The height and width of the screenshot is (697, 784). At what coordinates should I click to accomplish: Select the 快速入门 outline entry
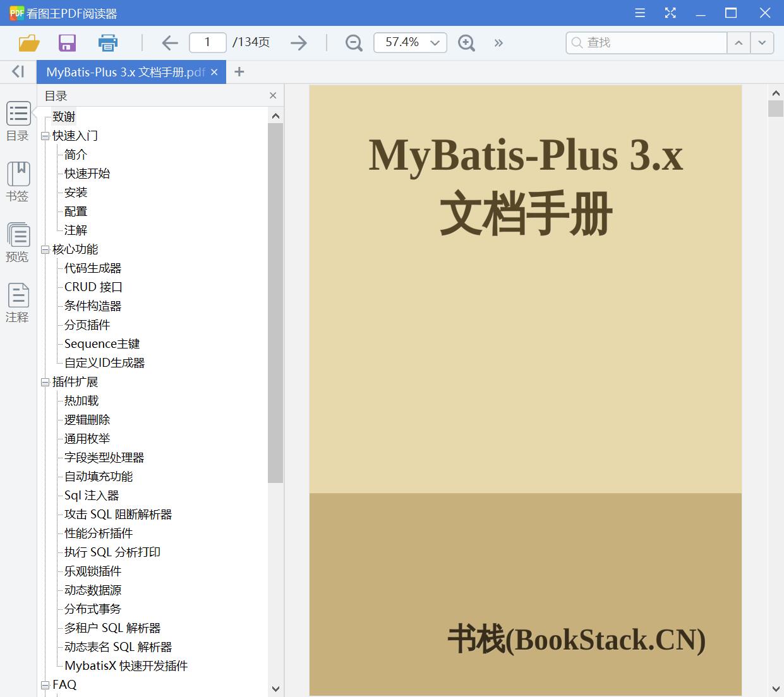tap(75, 136)
